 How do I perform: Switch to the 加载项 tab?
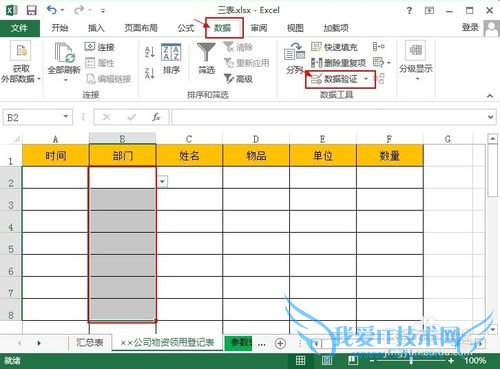coord(336,28)
